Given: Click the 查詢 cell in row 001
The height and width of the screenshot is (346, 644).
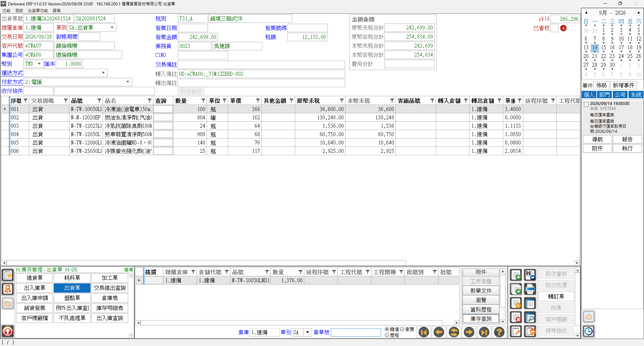Looking at the screenshot, I should 163,109.
